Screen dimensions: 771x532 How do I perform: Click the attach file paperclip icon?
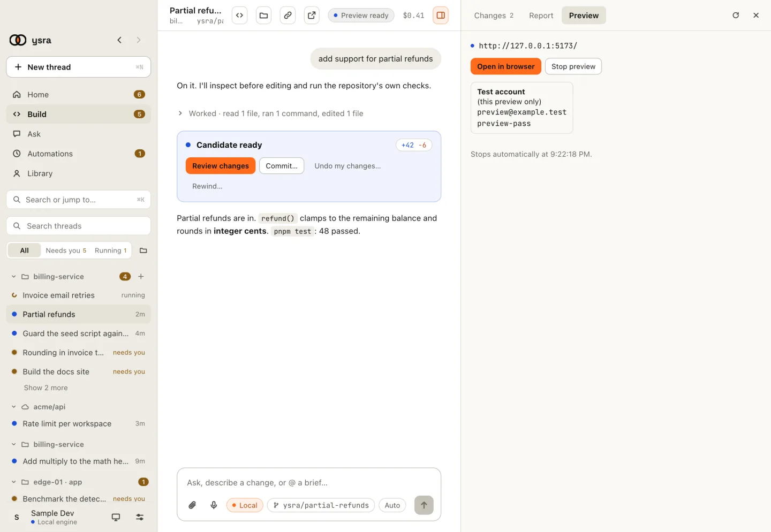coord(192,505)
